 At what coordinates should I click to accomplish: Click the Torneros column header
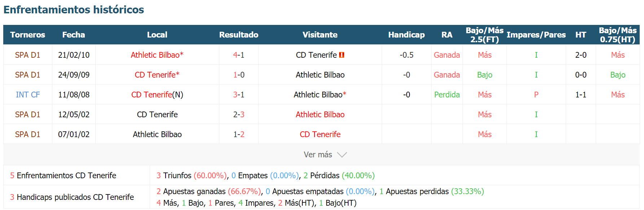click(x=28, y=35)
